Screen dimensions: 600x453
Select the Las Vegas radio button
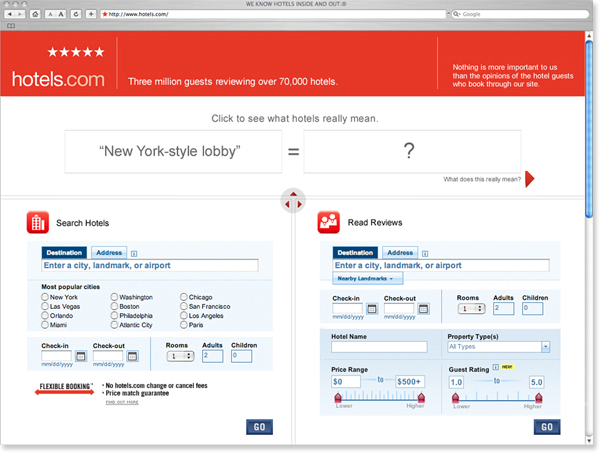(x=45, y=306)
